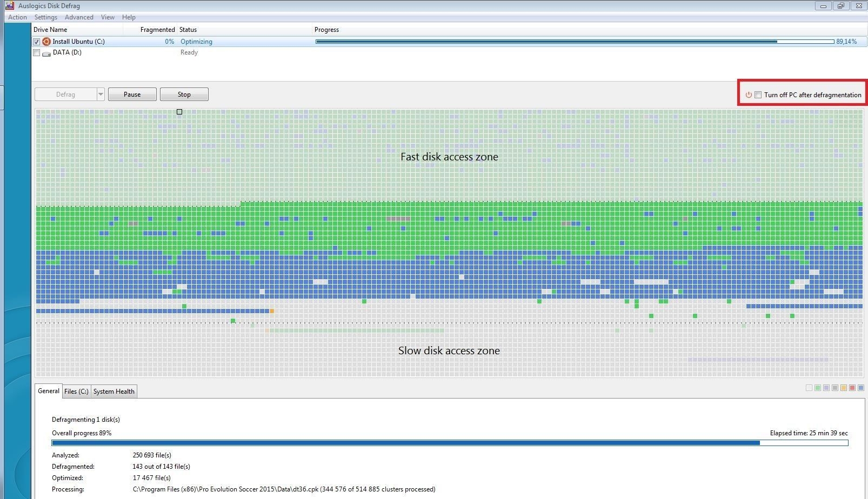The image size is (868, 499).
Task: Click the blue legend square at far right
Action: pos(862,388)
